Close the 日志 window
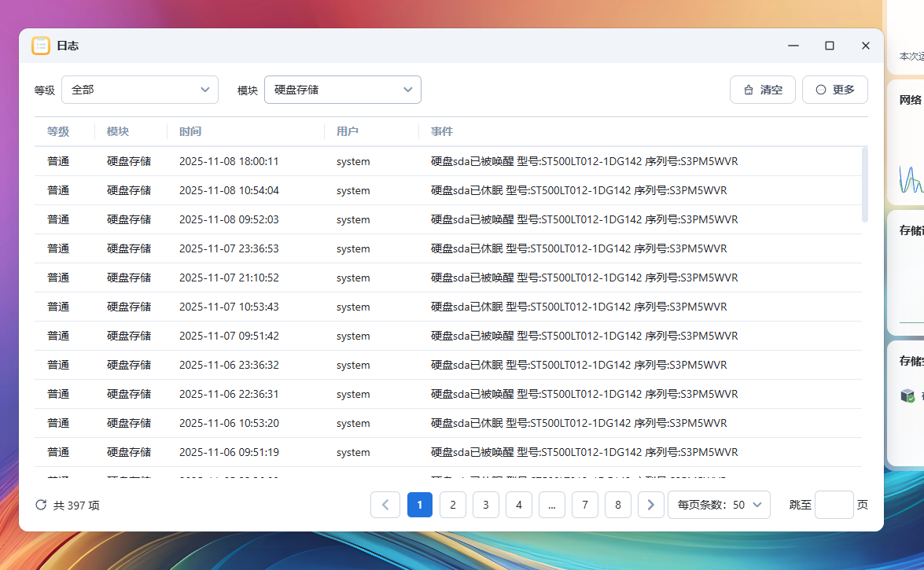The width and height of the screenshot is (924, 570). click(865, 46)
